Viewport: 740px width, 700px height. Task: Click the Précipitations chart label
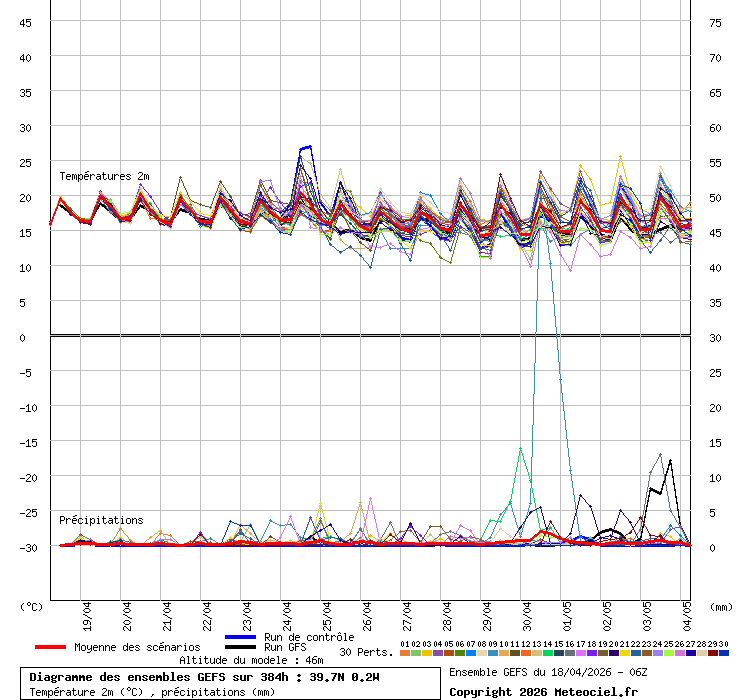click(x=101, y=520)
